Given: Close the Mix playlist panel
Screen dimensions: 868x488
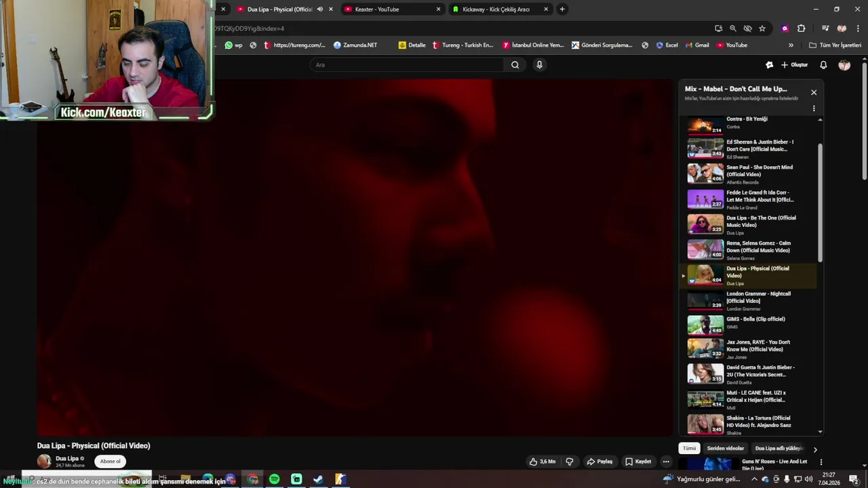Looking at the screenshot, I should (814, 93).
